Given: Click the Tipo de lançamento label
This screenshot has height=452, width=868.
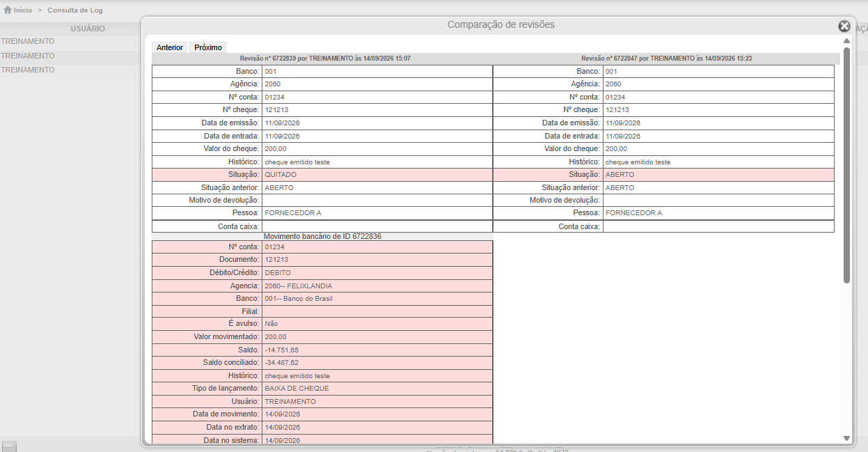Looking at the screenshot, I should click(226, 389).
